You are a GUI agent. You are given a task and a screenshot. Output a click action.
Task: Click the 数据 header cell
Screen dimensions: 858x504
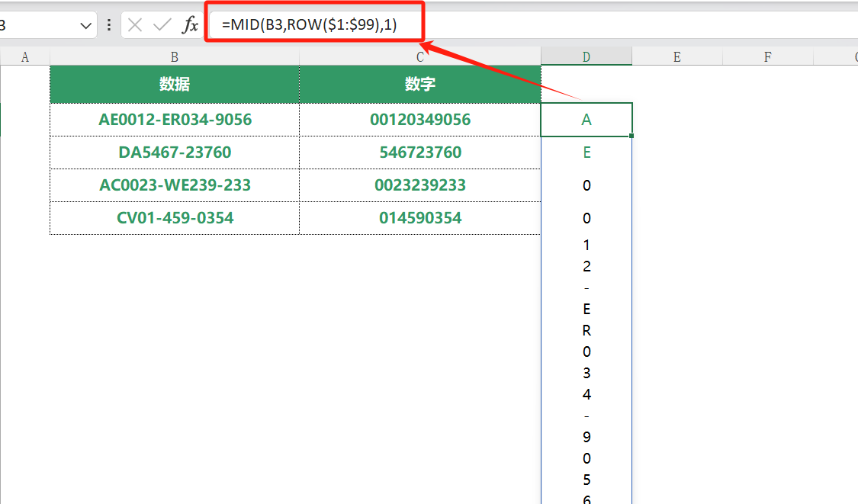point(175,85)
